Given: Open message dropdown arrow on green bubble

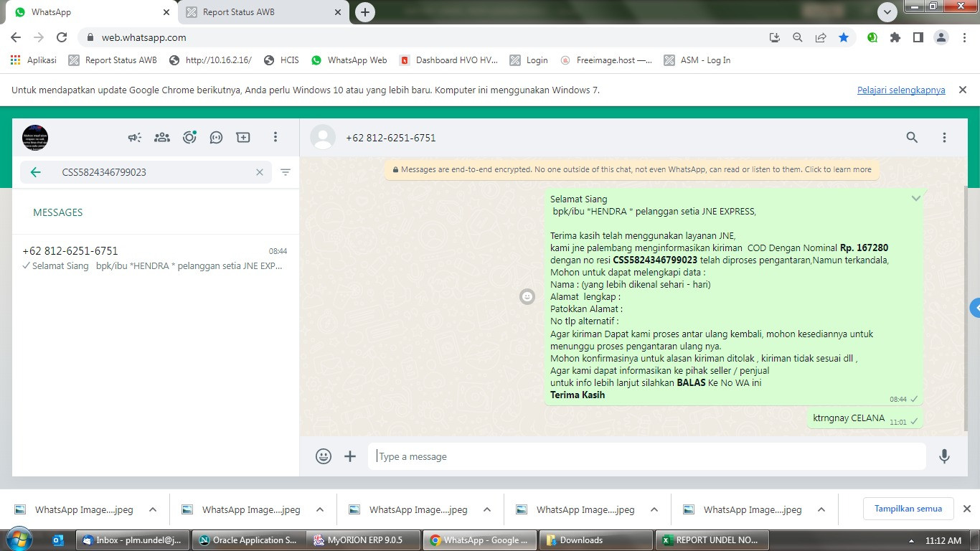Looking at the screenshot, I should (x=916, y=198).
